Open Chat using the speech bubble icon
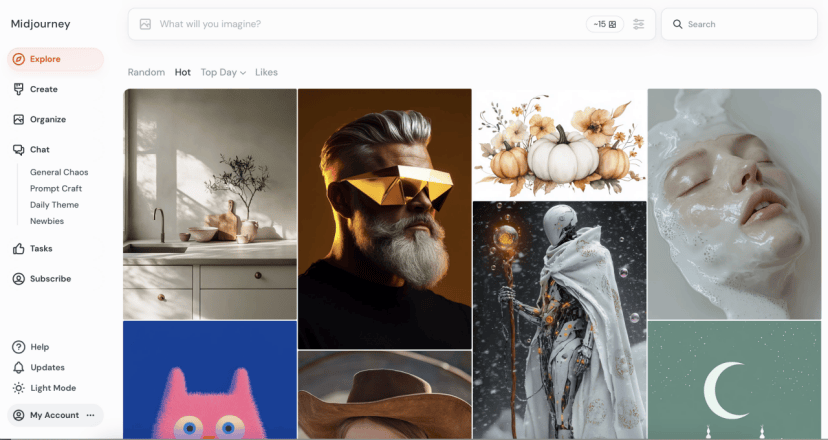Screen dimensions: 828x440 [18, 150]
